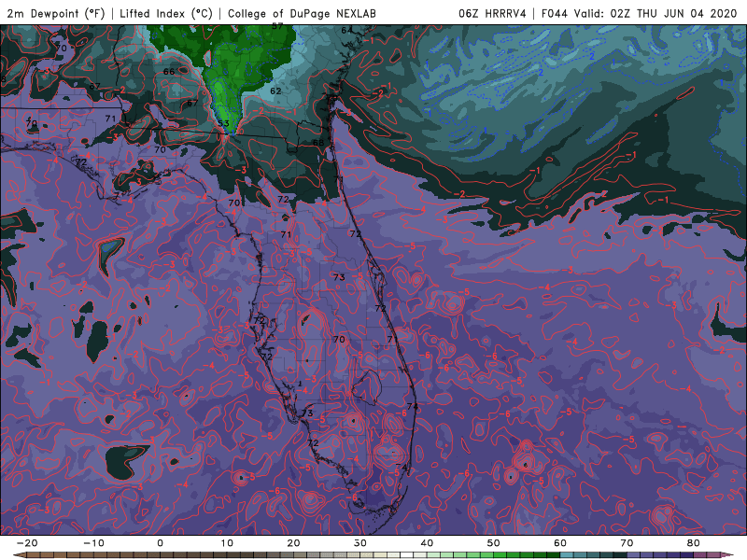Click the left arrow end of the color bar
Image resolution: width=747 pixels, height=560 pixels.
20,555
